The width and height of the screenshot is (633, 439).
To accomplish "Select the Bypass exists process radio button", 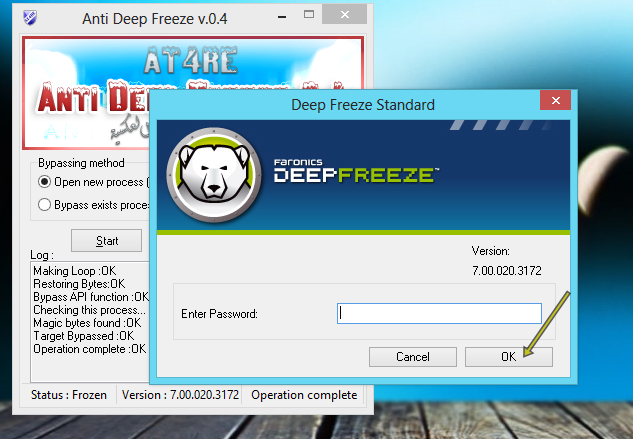I will pos(44,205).
